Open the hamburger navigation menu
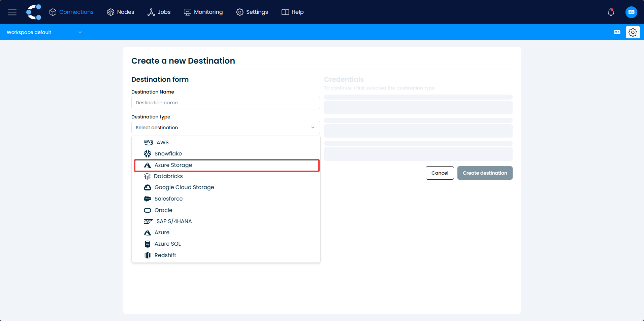644x321 pixels. point(12,12)
